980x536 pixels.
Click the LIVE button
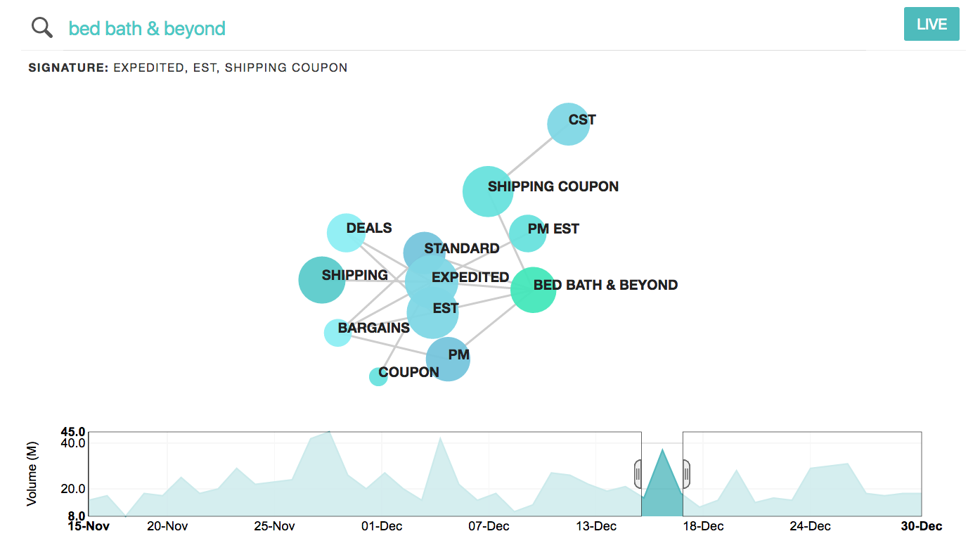click(931, 25)
